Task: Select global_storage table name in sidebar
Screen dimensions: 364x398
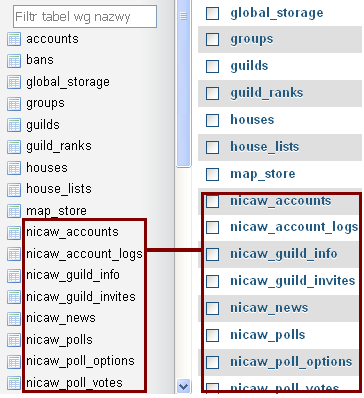Action: tap(68, 82)
